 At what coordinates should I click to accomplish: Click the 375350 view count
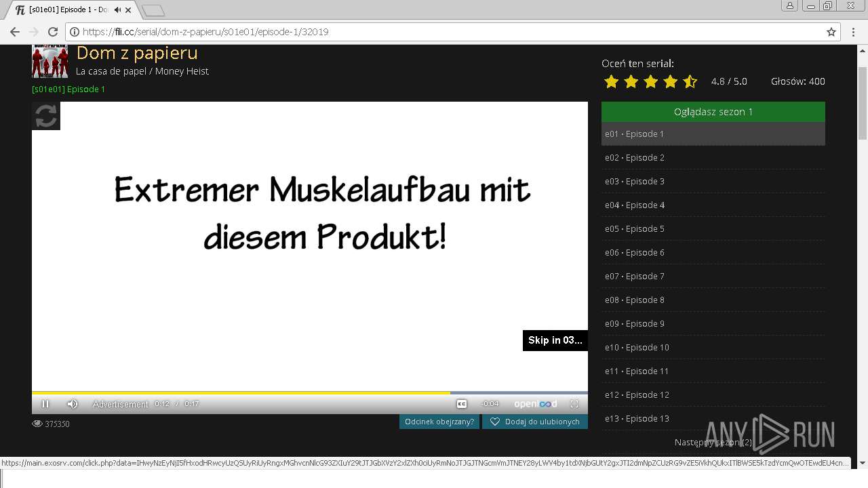tap(57, 424)
